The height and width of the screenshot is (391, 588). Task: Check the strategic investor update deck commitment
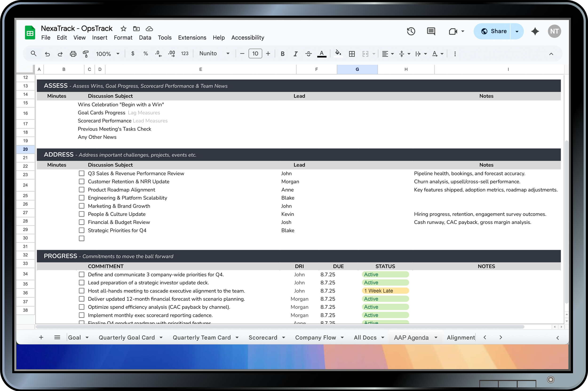click(81, 282)
